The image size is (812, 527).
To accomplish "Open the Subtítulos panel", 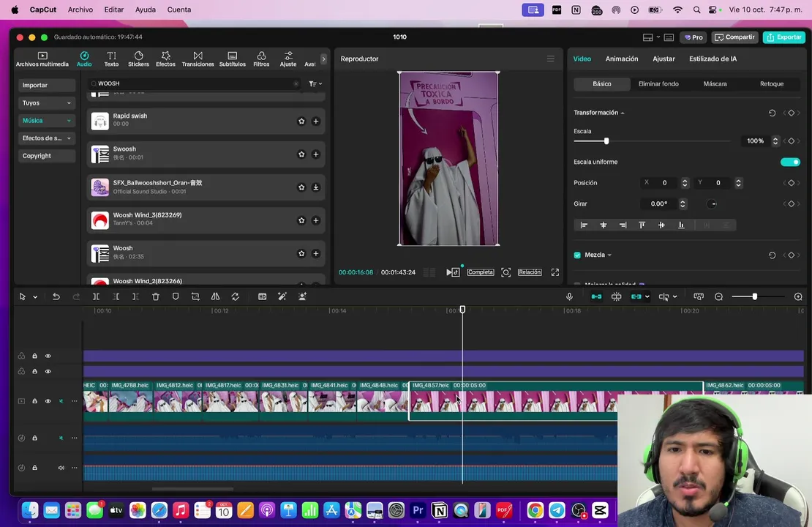I will (x=232, y=59).
